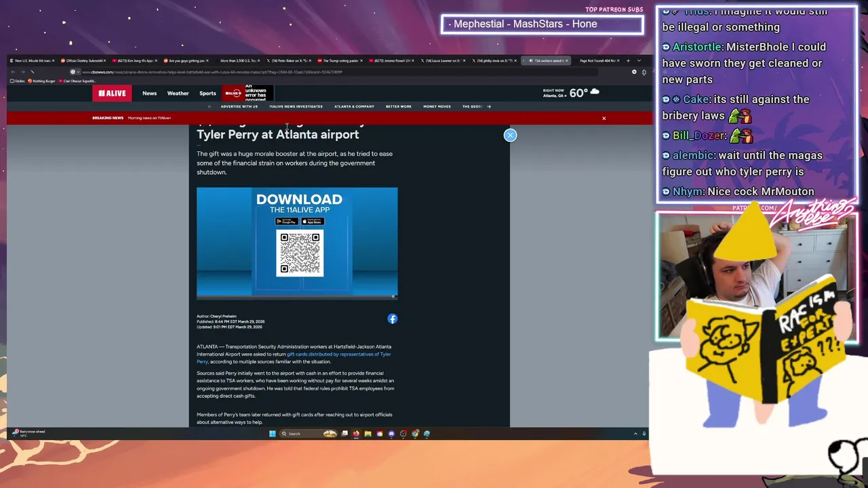This screenshot has height=488, width=868.
Task: Open Discord from the taskbar
Action: tap(391, 434)
